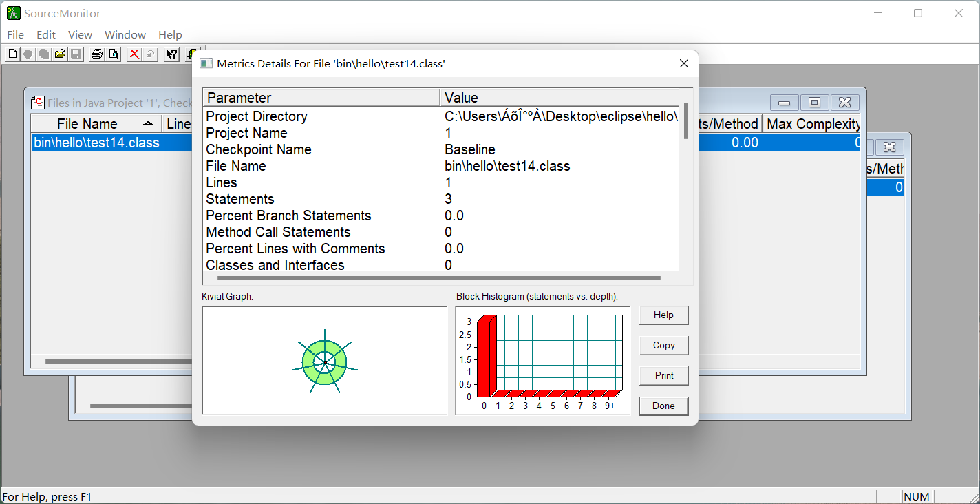The height and width of the screenshot is (504, 980).
Task: Maximize the Files in Java Project window
Action: tap(814, 103)
